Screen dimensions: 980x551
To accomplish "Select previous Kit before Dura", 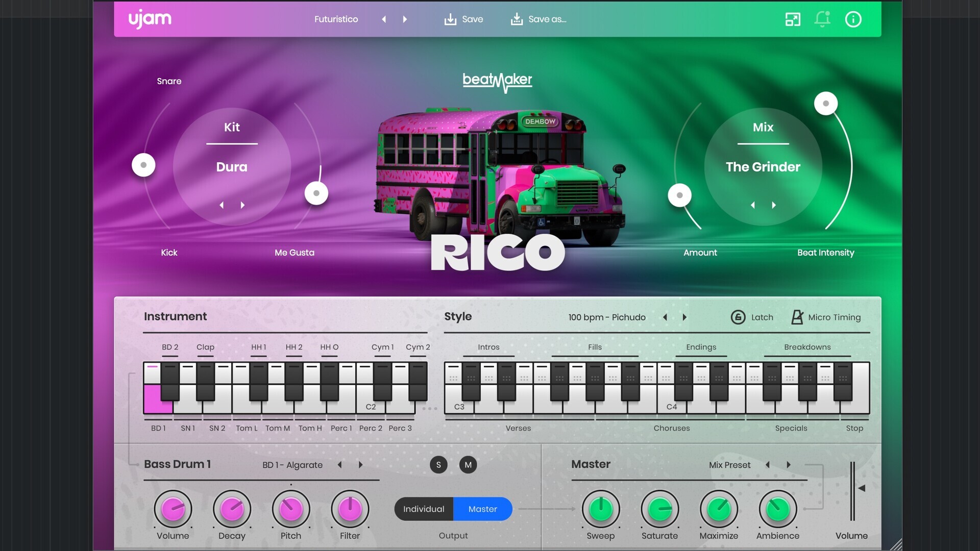I will (222, 205).
